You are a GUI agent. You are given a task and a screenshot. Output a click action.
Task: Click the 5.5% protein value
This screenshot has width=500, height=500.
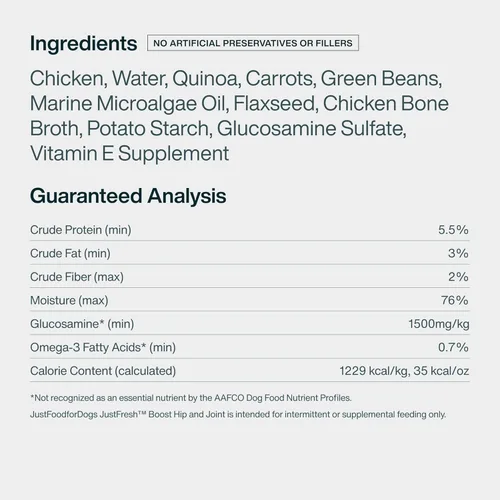coord(453,230)
